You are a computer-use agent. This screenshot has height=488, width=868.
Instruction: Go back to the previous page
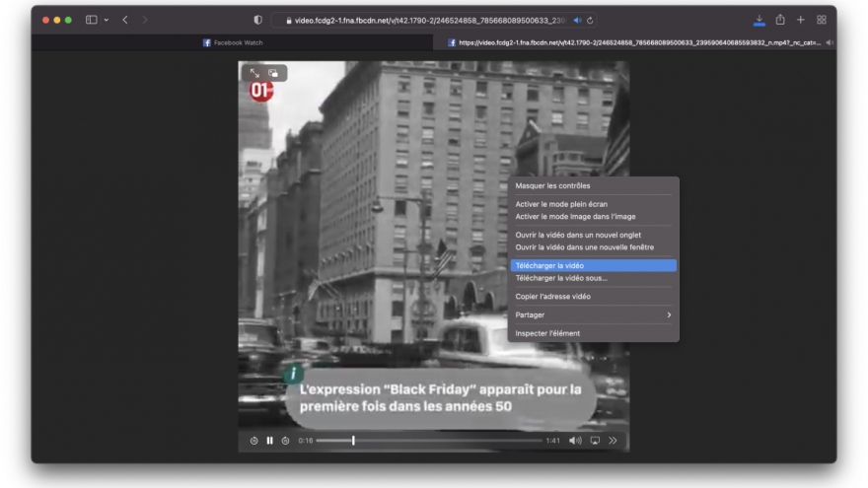(x=125, y=20)
